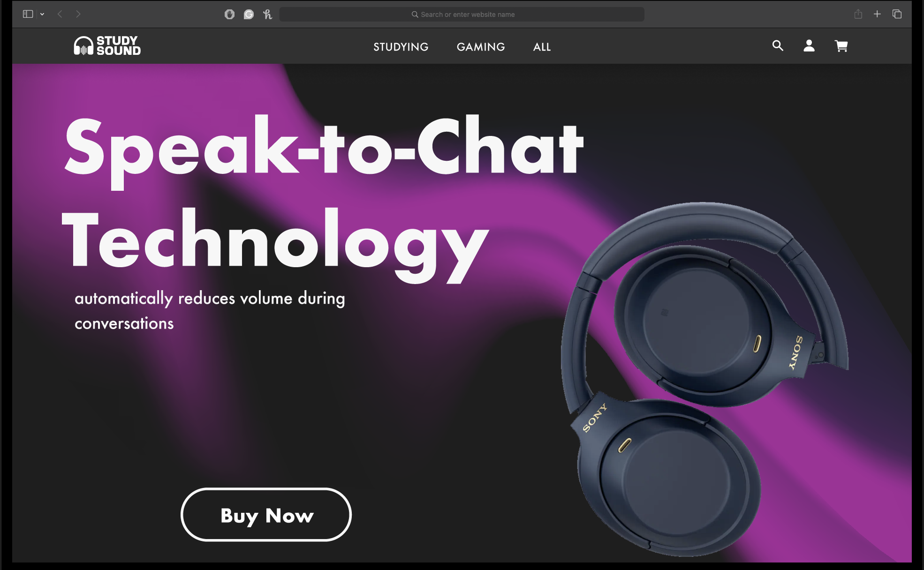This screenshot has width=924, height=570.
Task: Open the Honey extension icon
Action: click(x=268, y=15)
